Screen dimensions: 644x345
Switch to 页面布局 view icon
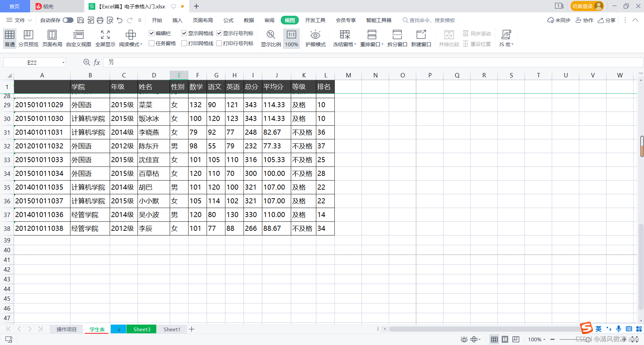(52, 39)
